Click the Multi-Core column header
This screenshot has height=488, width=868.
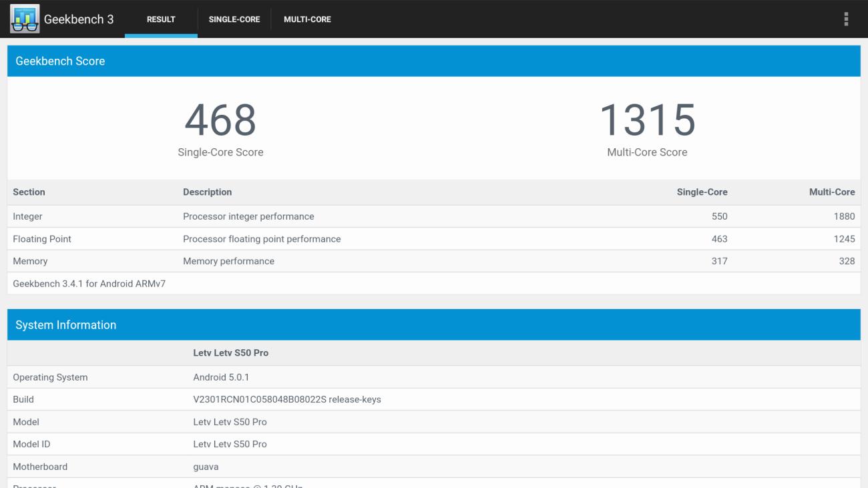(831, 192)
